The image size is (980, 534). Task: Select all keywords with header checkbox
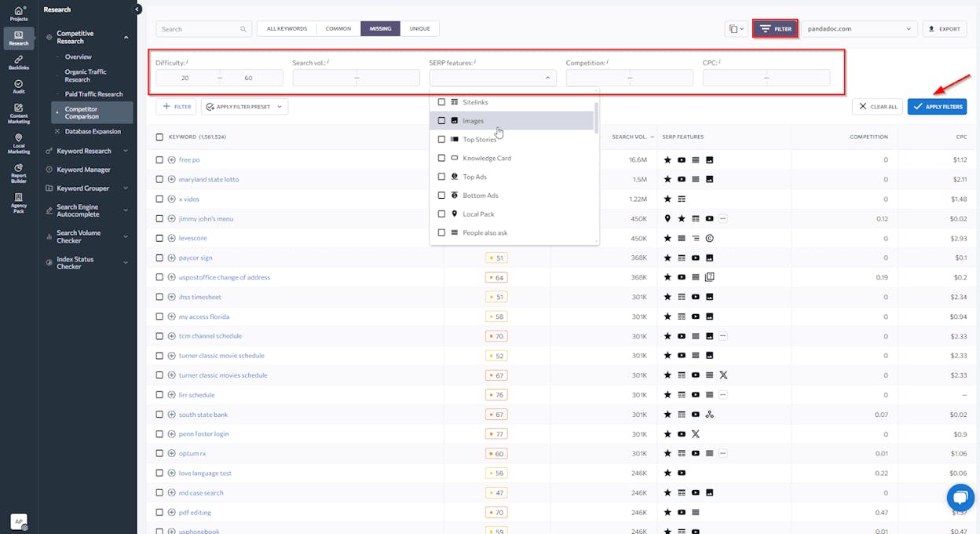[159, 137]
